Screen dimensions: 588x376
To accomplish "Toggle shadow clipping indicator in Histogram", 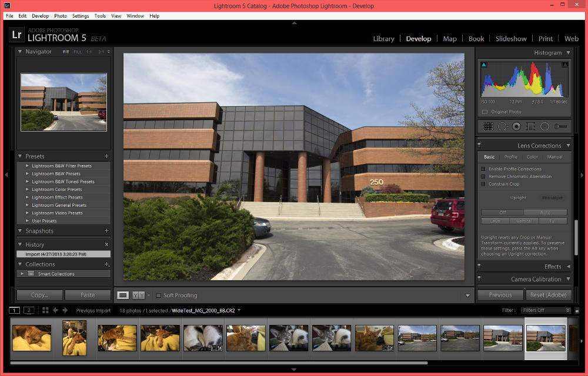I will pyautogui.click(x=484, y=65).
